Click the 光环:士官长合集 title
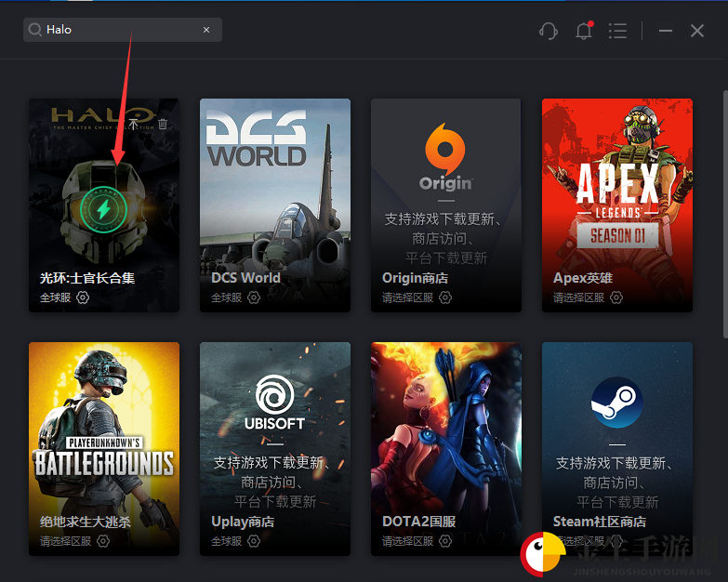728x582 pixels. [87, 278]
